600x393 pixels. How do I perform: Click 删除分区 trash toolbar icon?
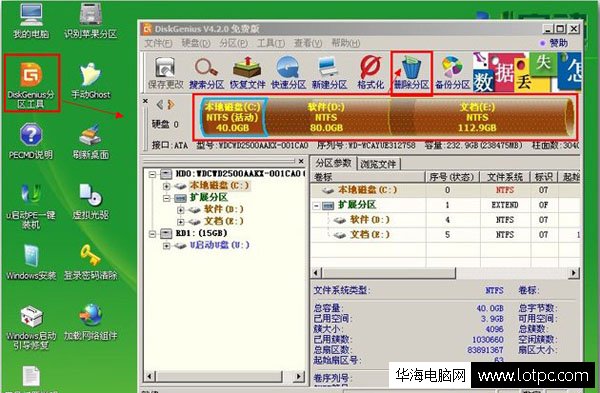coord(412,73)
